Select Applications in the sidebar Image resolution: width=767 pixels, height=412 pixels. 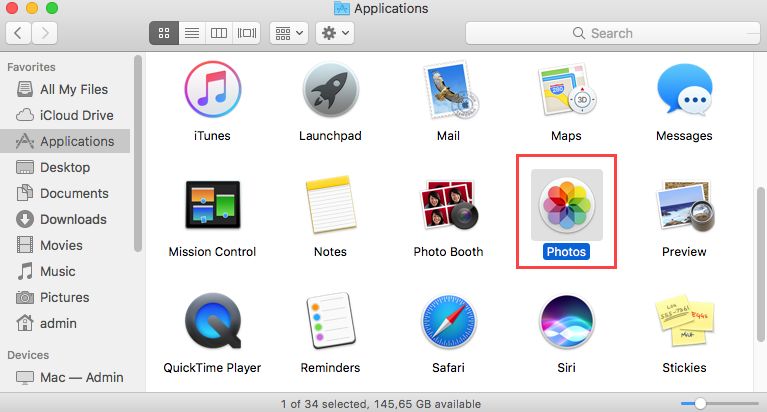[65, 141]
